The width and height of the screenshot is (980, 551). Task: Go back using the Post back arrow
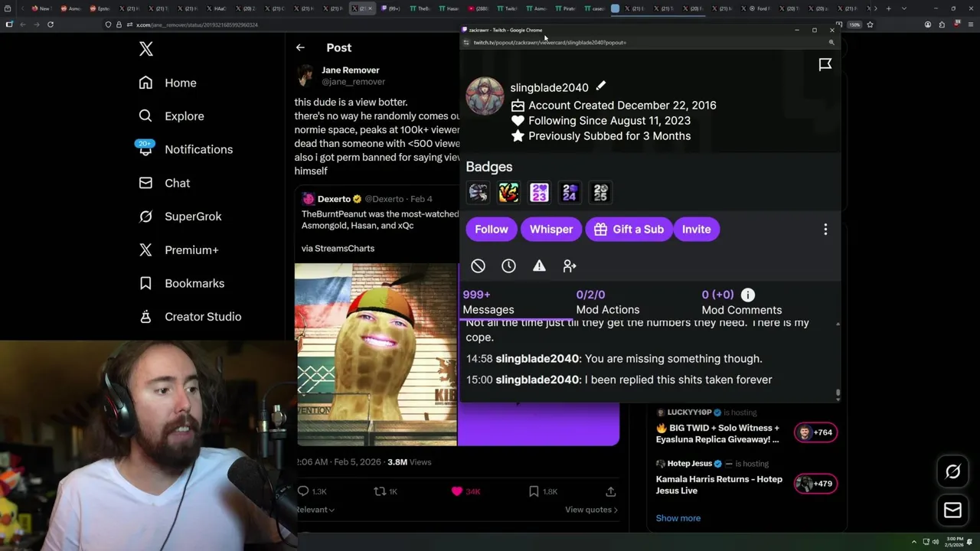(x=300, y=47)
